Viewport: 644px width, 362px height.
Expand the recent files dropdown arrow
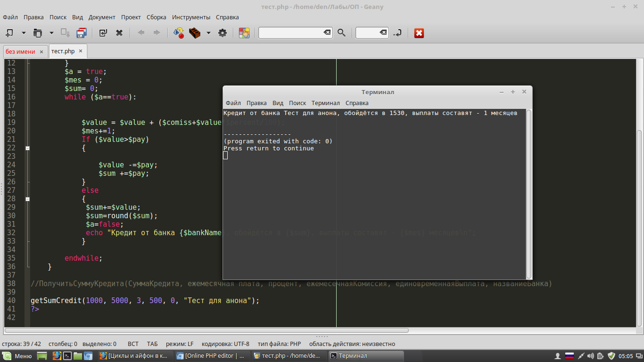point(52,33)
